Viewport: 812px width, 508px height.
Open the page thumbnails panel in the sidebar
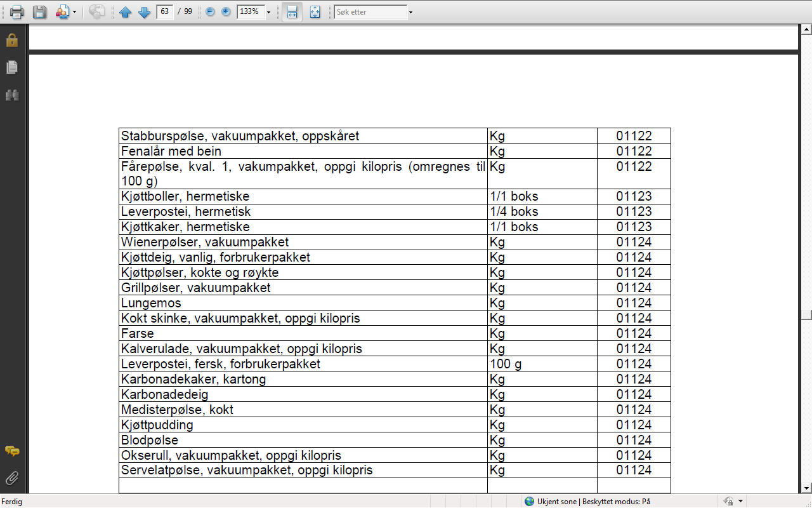(x=12, y=67)
